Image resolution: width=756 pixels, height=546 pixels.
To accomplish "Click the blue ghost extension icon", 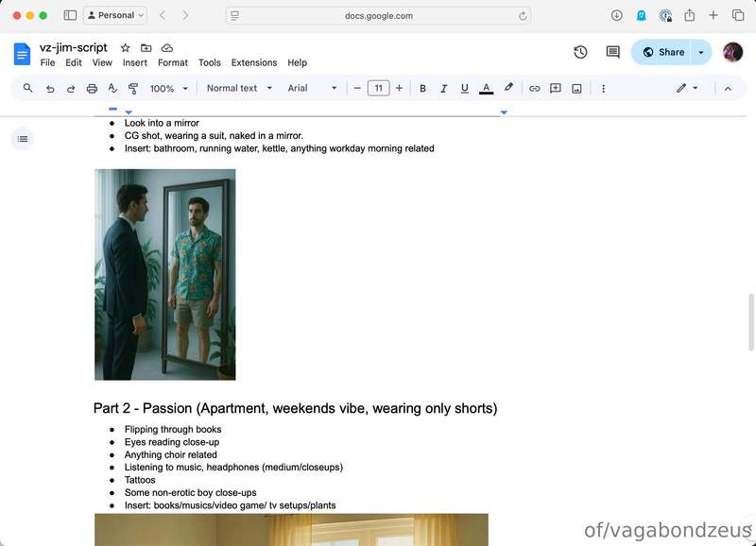I will [642, 15].
